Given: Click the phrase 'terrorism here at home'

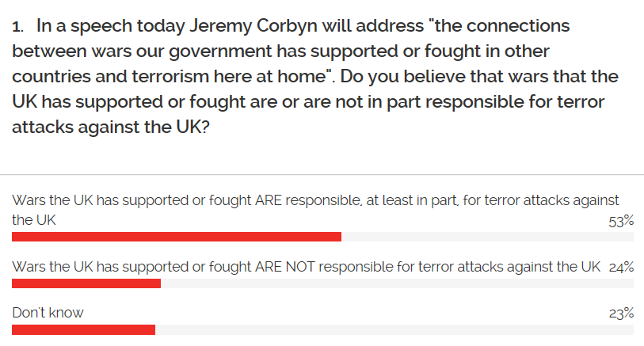Looking at the screenshot, I should (229, 76).
